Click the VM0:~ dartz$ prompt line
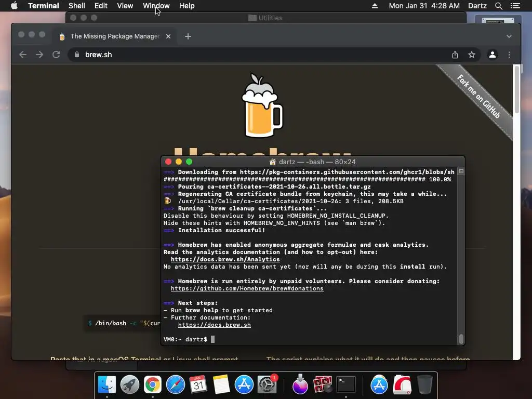Screen dimensions: 532x399 point(189,339)
